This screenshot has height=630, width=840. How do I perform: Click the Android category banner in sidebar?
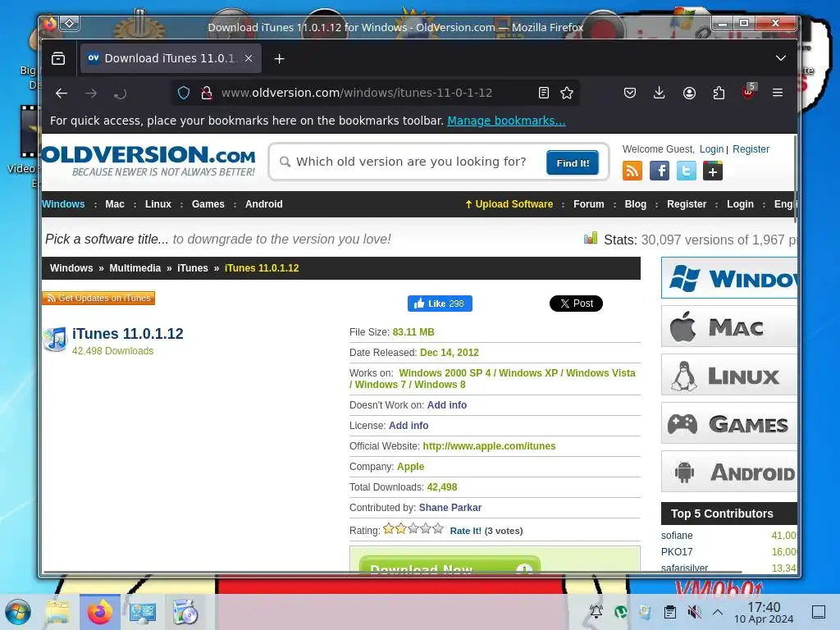[x=729, y=472]
